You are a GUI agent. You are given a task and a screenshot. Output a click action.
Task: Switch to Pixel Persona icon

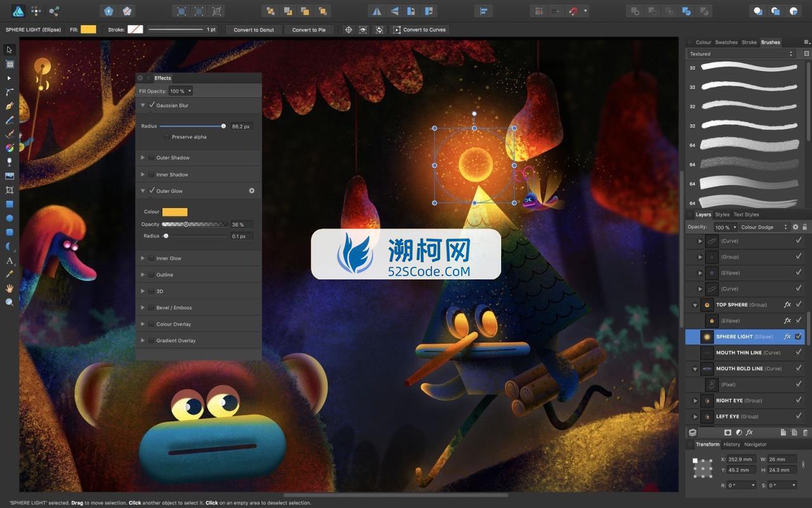coord(36,11)
